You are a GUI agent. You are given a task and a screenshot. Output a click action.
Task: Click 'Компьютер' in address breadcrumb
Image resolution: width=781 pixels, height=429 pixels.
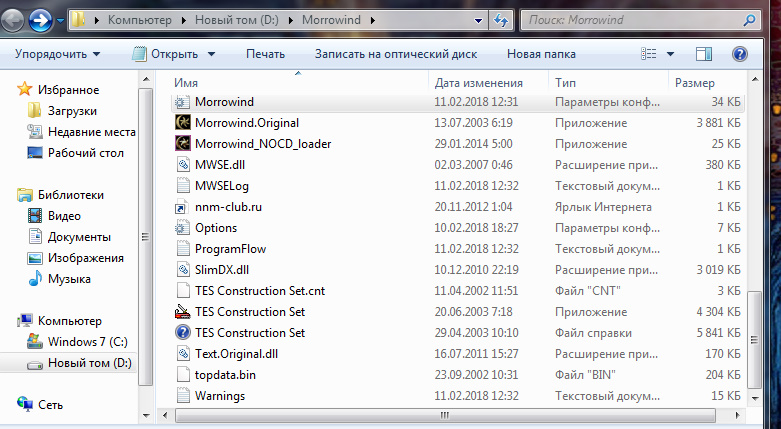tap(139, 20)
